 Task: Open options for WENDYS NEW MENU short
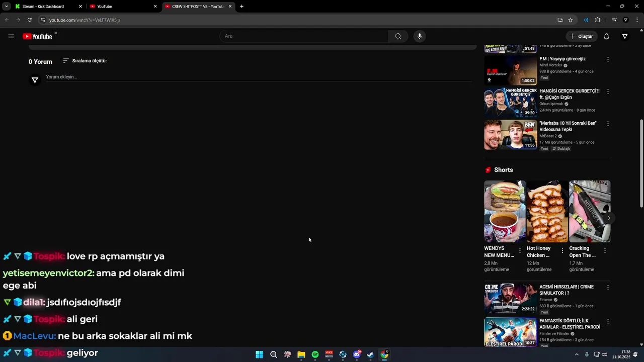coord(520,250)
